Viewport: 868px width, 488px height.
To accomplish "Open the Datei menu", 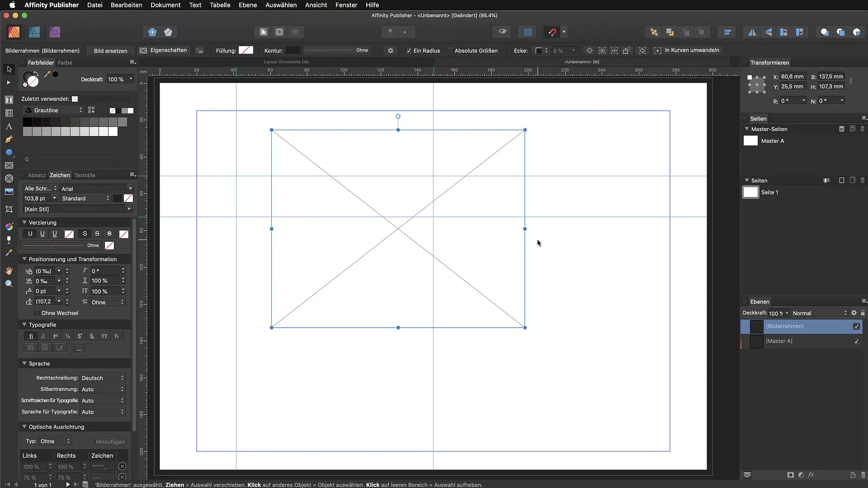I will point(95,5).
